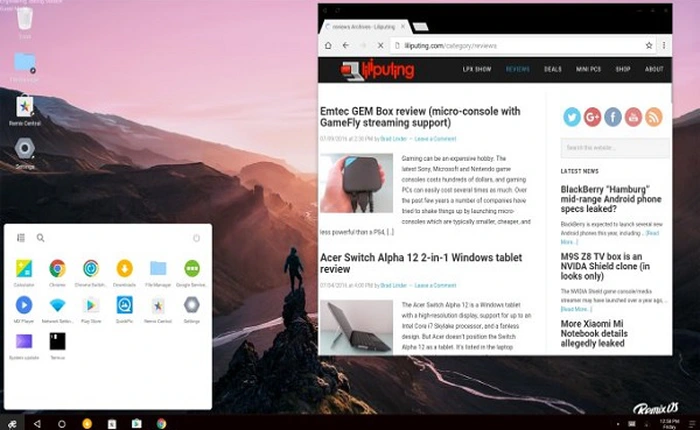This screenshot has height=430, width=700.
Task: Click the taskbar clock showing Friday
Action: 669,424
